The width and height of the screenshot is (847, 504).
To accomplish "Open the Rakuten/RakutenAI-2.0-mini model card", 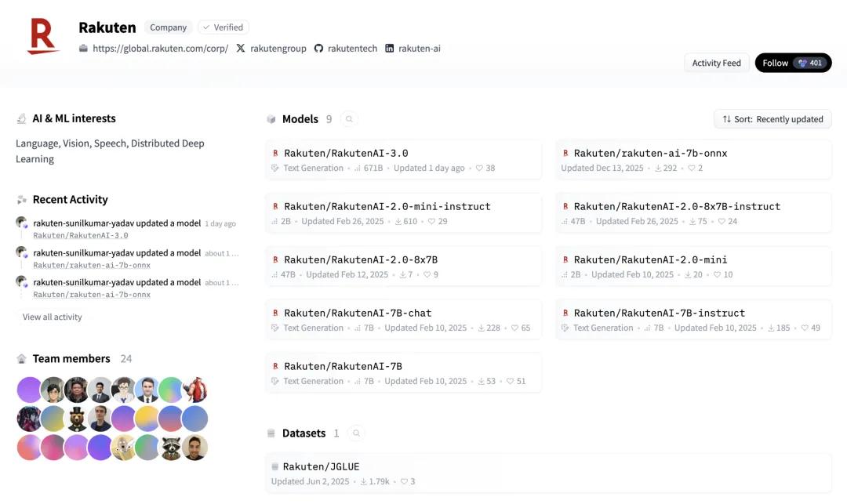I will [693, 267].
